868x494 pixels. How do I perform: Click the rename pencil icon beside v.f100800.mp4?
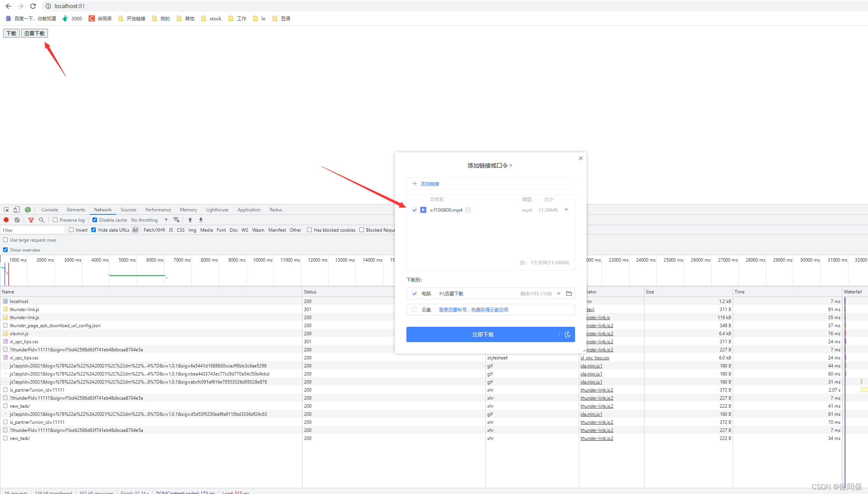(468, 210)
